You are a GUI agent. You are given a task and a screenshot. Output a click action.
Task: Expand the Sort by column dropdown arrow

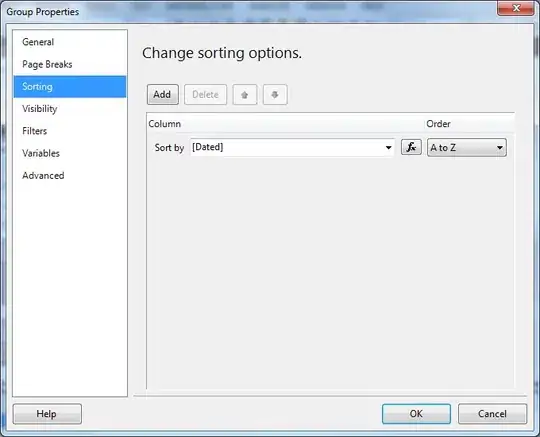[388, 148]
